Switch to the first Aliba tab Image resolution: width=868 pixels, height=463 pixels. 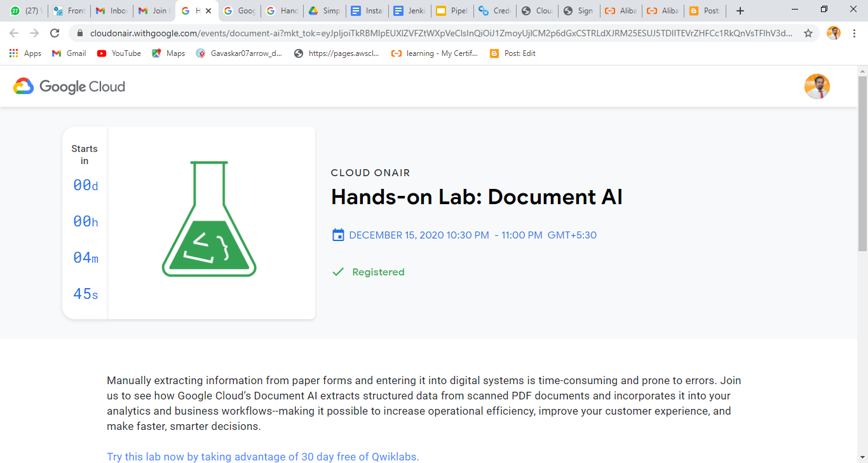pyautogui.click(x=621, y=11)
